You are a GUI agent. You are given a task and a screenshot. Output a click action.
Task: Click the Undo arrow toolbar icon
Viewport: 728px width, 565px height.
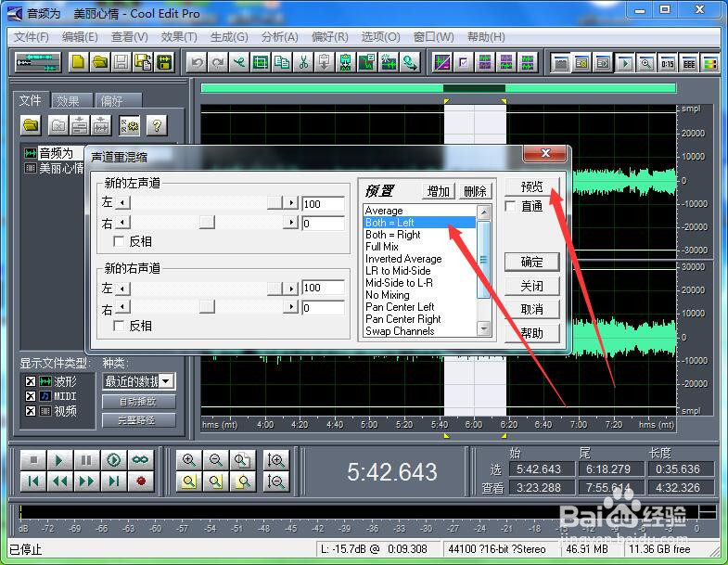click(x=197, y=62)
